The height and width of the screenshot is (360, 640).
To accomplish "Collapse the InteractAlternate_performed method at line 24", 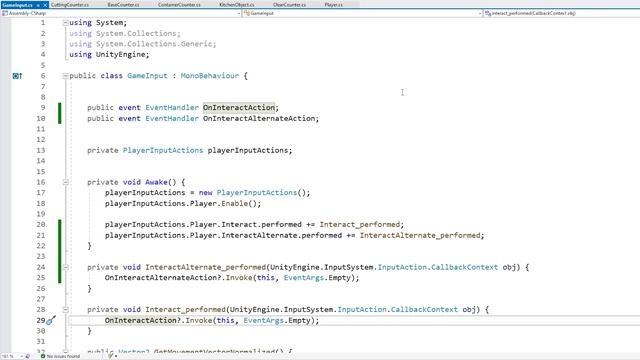I will click(x=65, y=267).
